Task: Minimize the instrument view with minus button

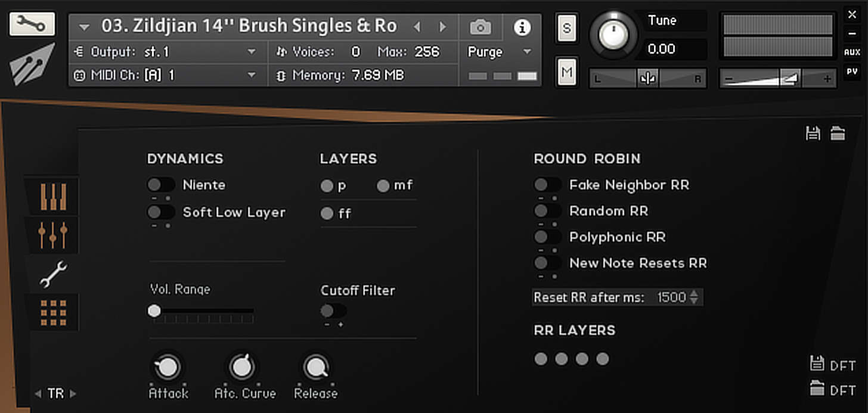Action: coord(852,33)
